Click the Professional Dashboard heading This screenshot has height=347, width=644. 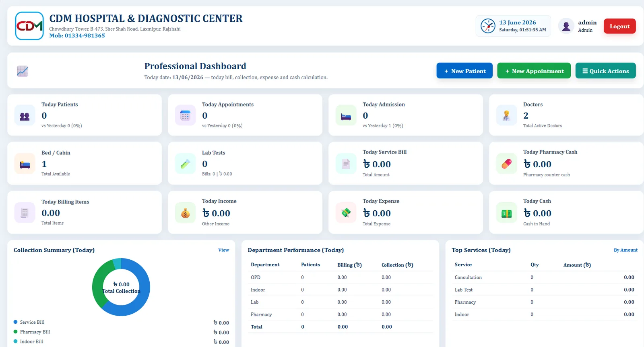click(195, 66)
